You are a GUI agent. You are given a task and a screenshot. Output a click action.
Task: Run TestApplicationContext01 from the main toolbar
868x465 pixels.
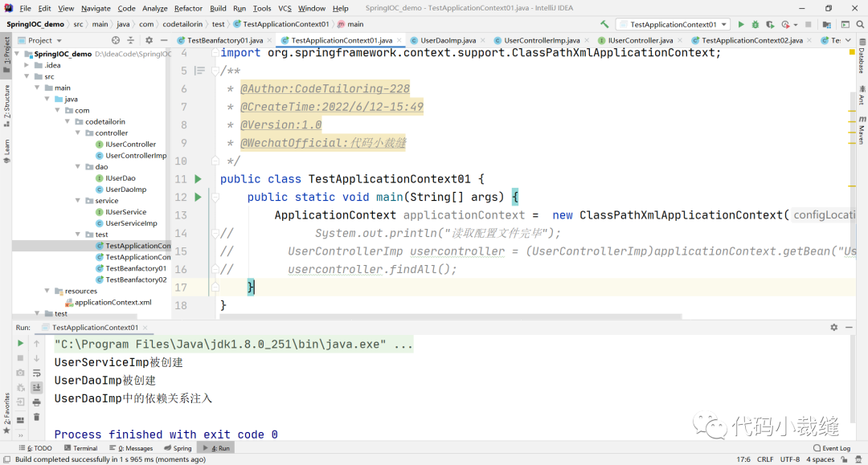(741, 24)
